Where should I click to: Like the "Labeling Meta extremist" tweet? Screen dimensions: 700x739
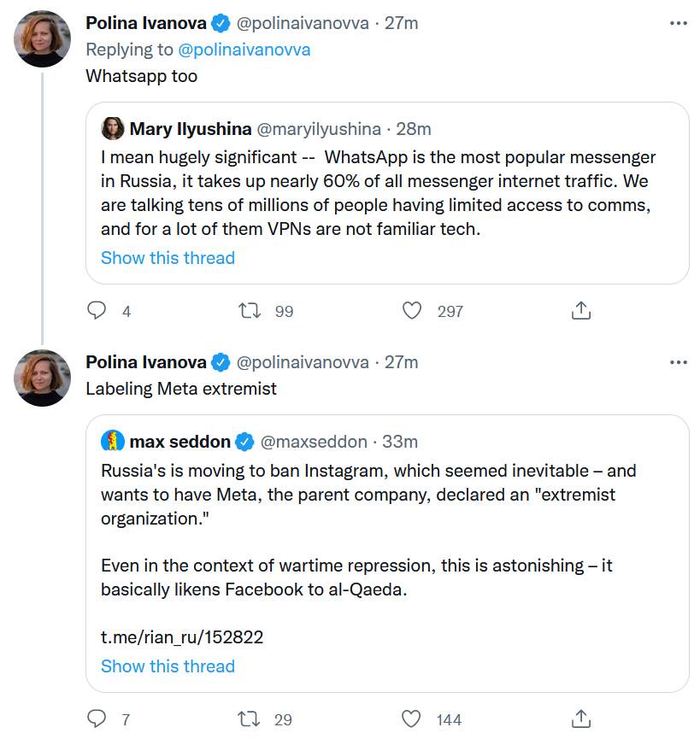coord(412,719)
